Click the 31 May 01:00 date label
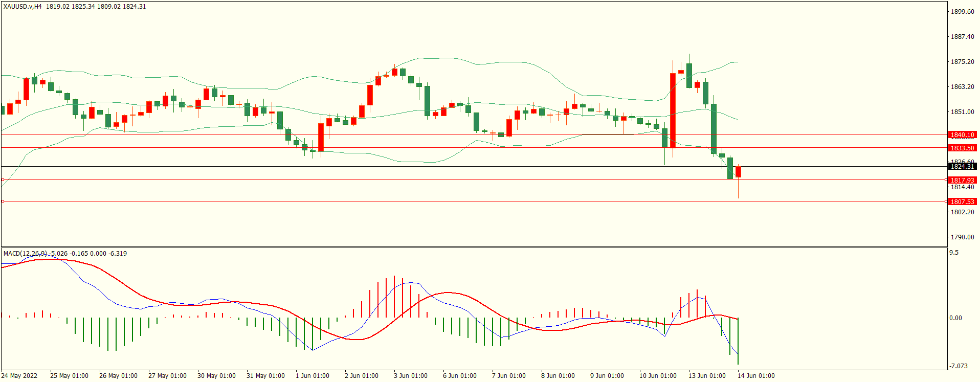This screenshot has width=980, height=382. 265,376
